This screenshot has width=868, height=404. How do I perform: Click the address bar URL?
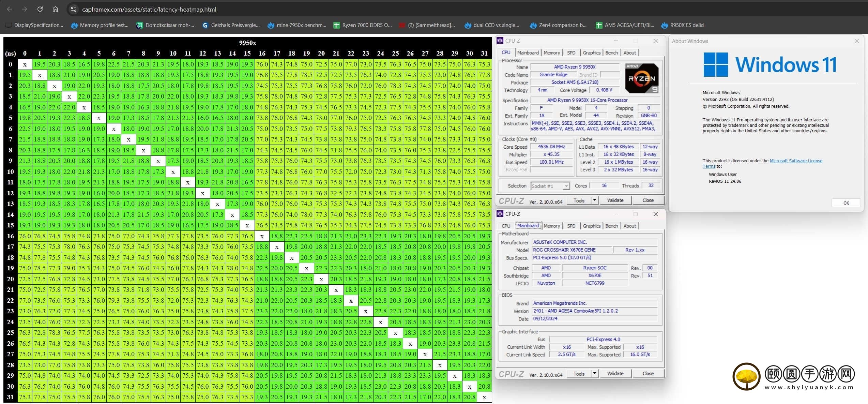point(149,9)
